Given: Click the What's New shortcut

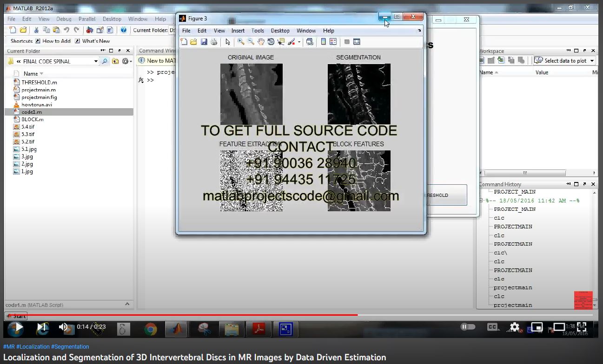Looking at the screenshot, I should [96, 41].
